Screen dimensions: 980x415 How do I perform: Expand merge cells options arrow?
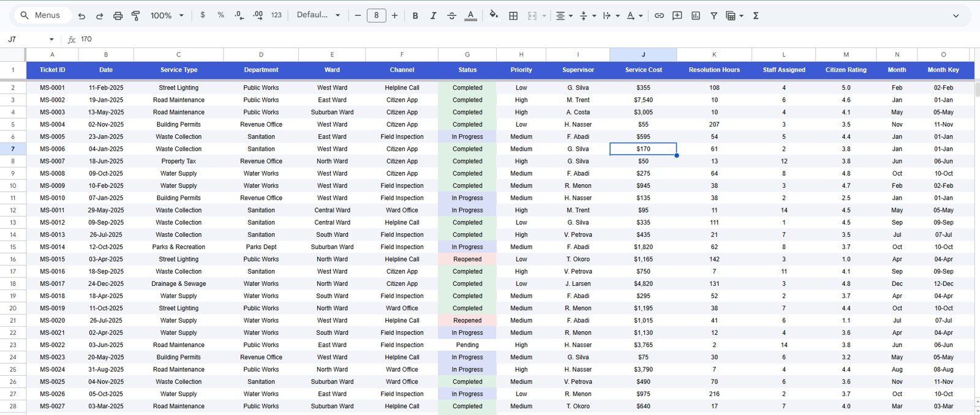coord(544,16)
